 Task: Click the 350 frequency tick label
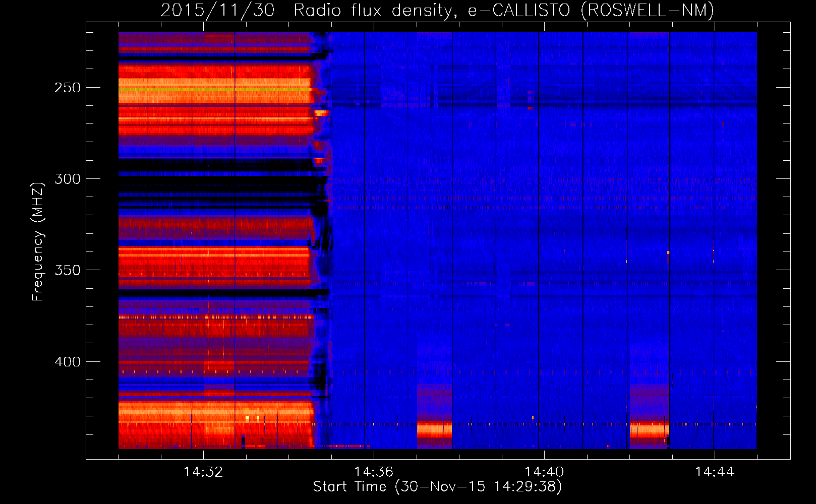[68, 270]
